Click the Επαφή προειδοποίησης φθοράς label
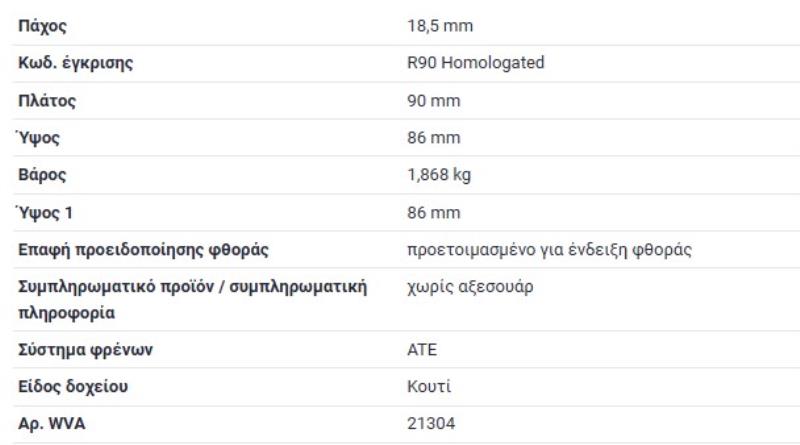 tap(144, 250)
